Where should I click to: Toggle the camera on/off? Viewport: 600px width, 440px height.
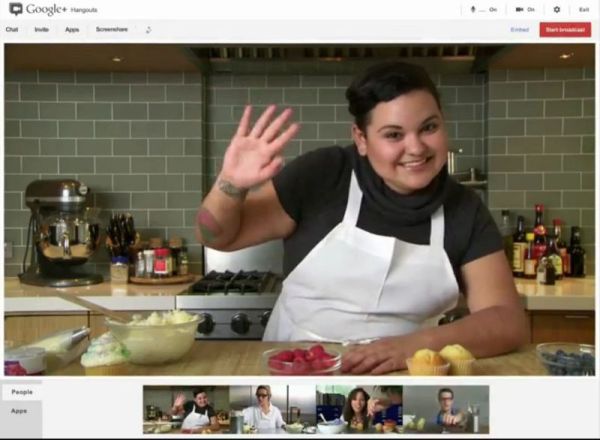point(525,9)
